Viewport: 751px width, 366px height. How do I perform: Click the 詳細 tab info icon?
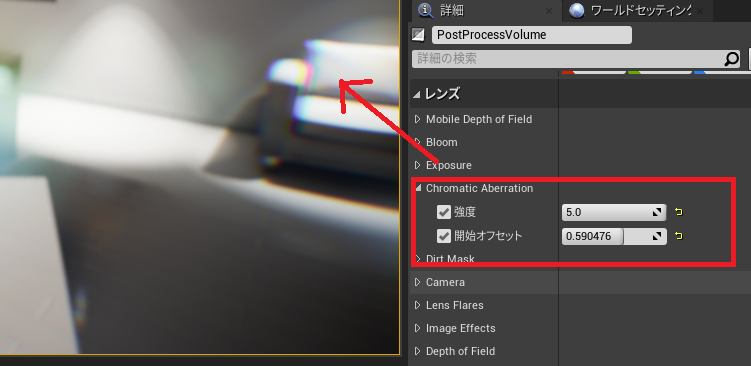426,10
